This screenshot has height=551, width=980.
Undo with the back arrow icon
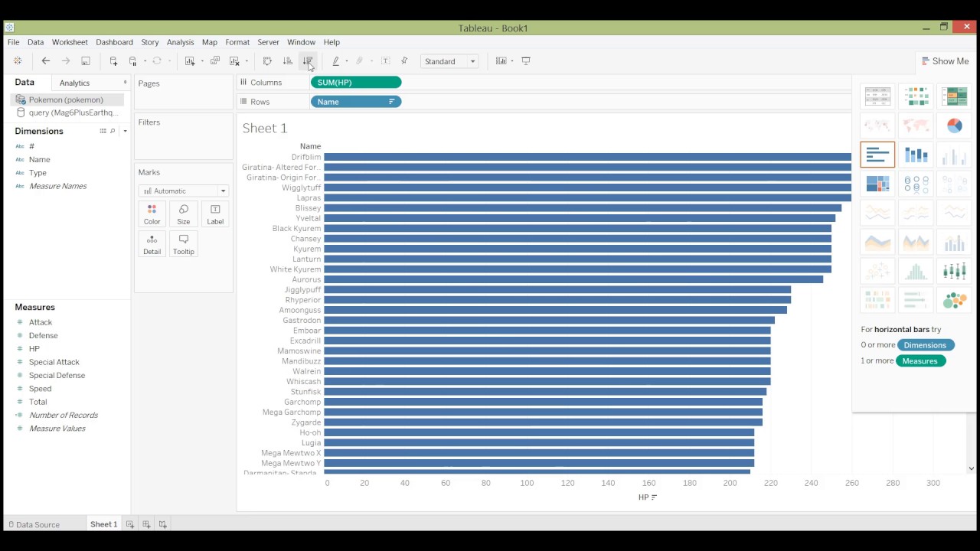(x=46, y=61)
